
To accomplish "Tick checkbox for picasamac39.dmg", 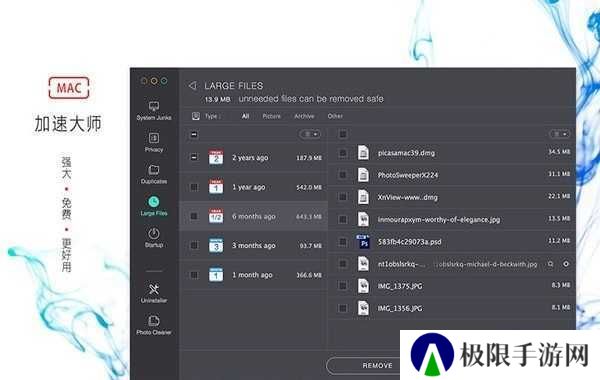I will pos(343,153).
